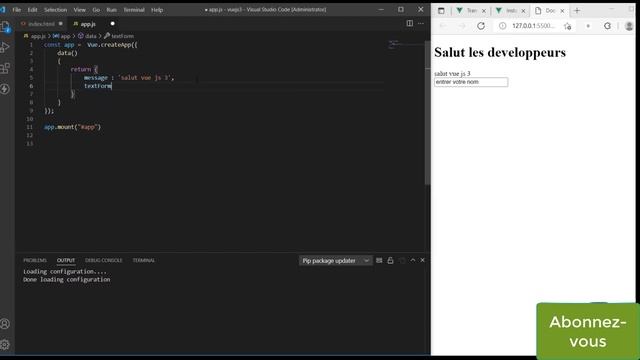Clear the output panel
The image size is (640, 360).
tap(379, 260)
